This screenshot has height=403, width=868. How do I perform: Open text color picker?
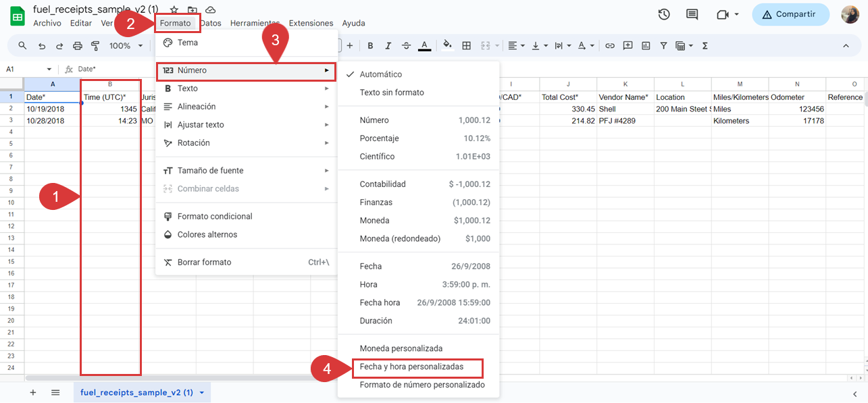tap(424, 46)
